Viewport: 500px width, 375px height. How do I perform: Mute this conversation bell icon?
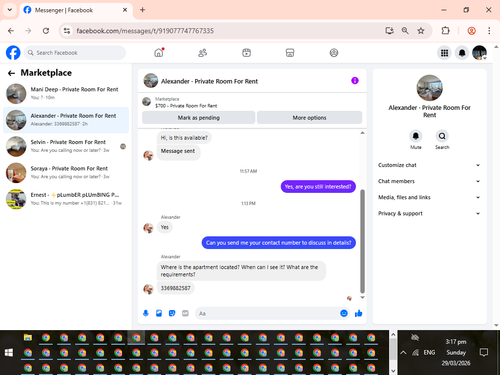click(x=416, y=136)
